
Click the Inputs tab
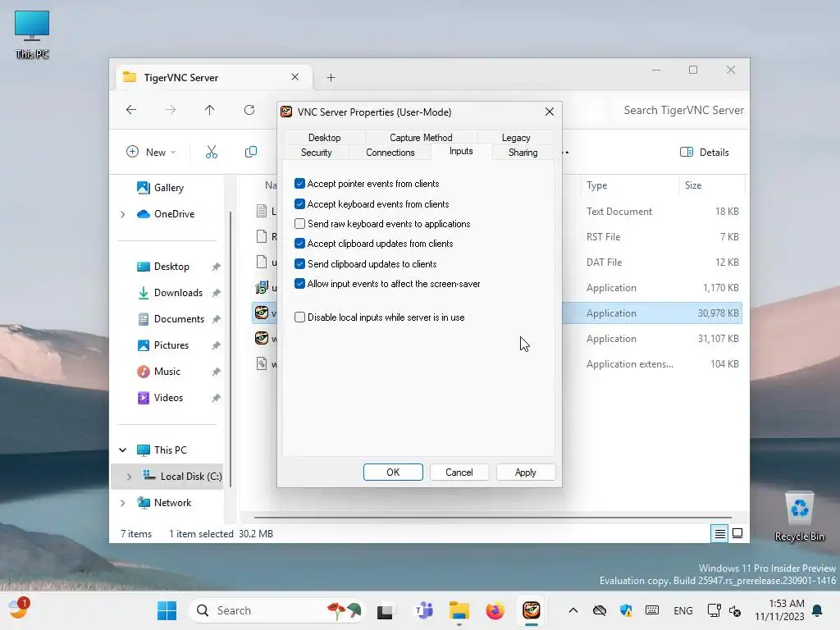[461, 152]
